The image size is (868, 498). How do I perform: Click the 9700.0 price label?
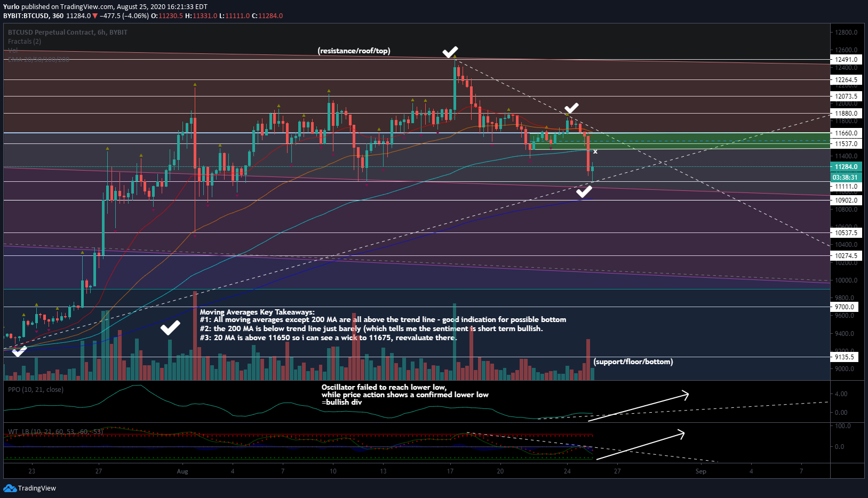pyautogui.click(x=845, y=307)
